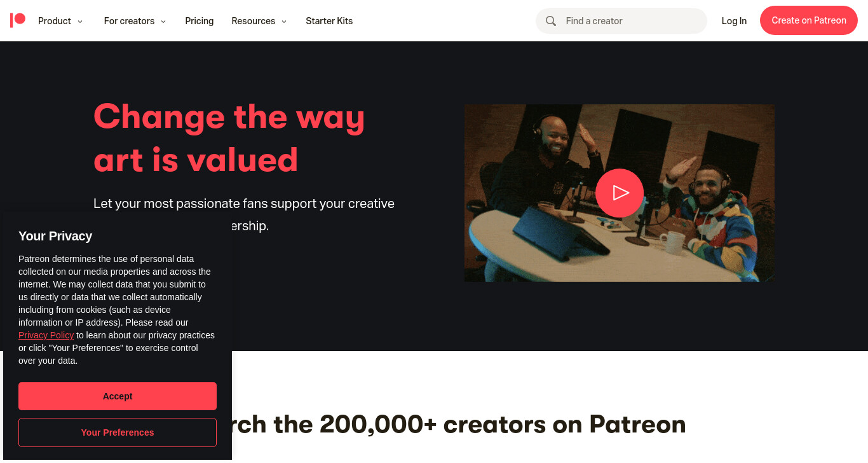Open the Product menu label
The image size is (868, 463).
(55, 21)
